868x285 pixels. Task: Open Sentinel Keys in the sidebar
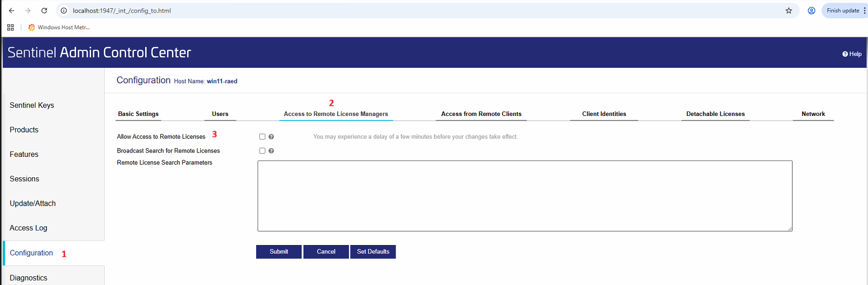pos(32,105)
